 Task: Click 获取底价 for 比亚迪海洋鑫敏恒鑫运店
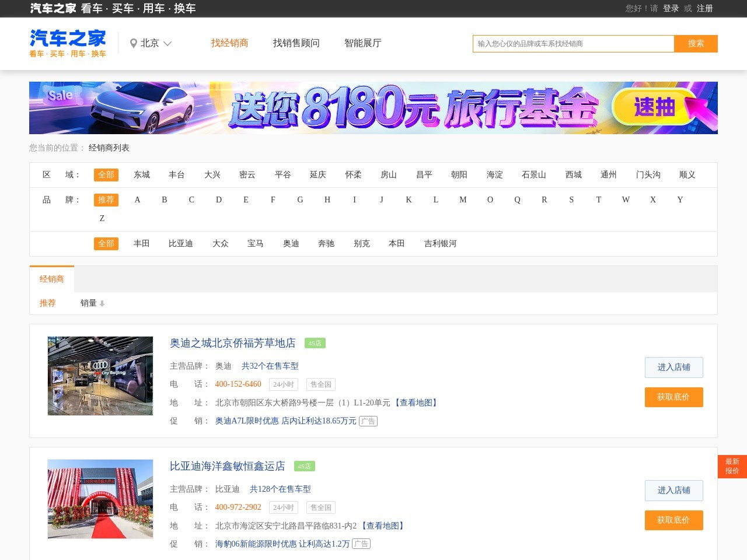673,520
